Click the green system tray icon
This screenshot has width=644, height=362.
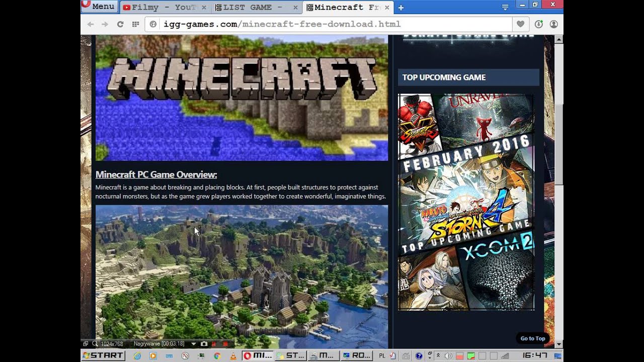click(471, 356)
